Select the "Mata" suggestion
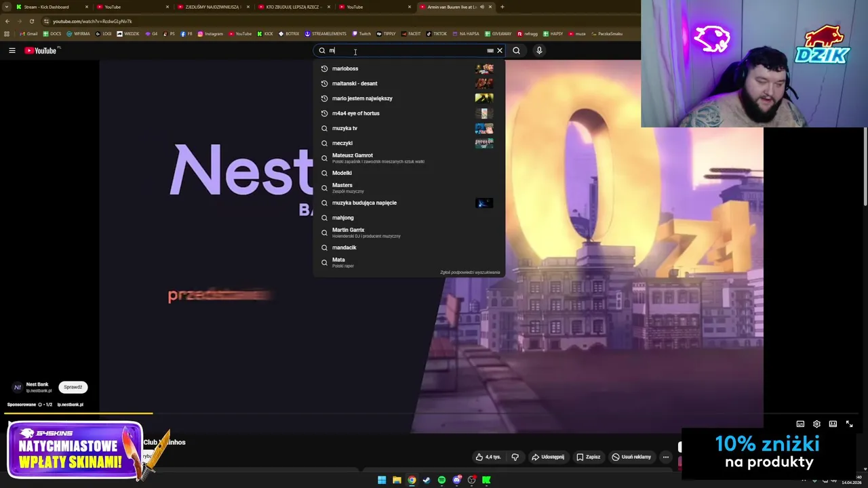868x488 pixels. [x=409, y=262]
